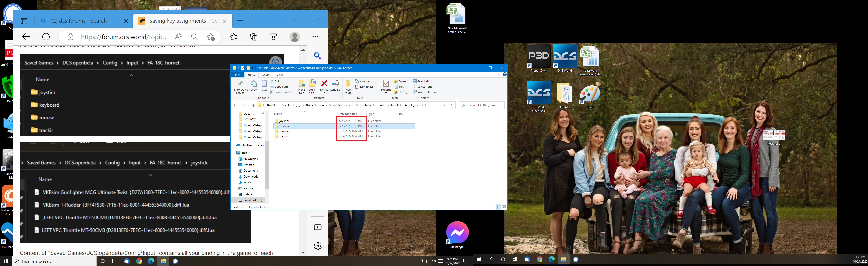Open the Edge tab actions menu icon
868x266 pixels.
tap(24, 21)
